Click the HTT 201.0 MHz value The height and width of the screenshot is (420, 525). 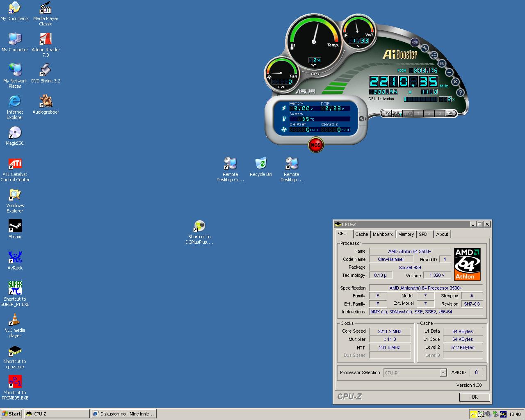390,347
